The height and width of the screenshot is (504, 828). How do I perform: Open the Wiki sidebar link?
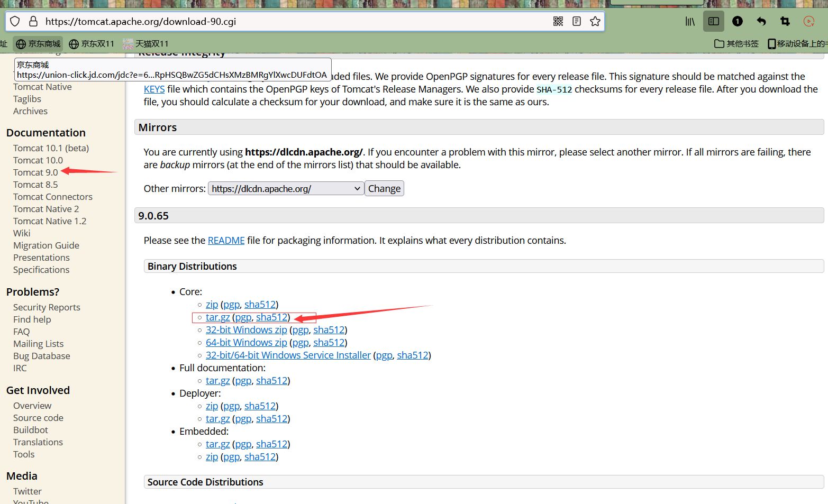coord(22,234)
